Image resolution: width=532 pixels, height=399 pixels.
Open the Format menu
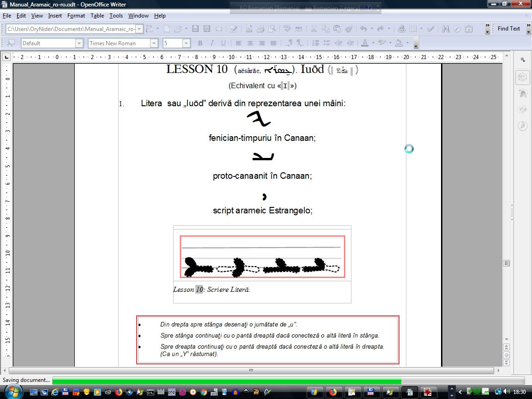(x=76, y=16)
